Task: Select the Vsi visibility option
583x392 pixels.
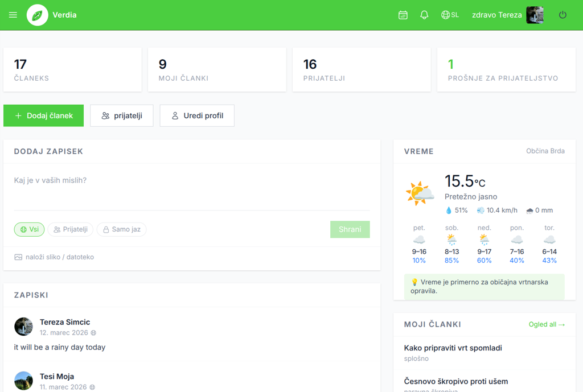Action: [x=29, y=229]
